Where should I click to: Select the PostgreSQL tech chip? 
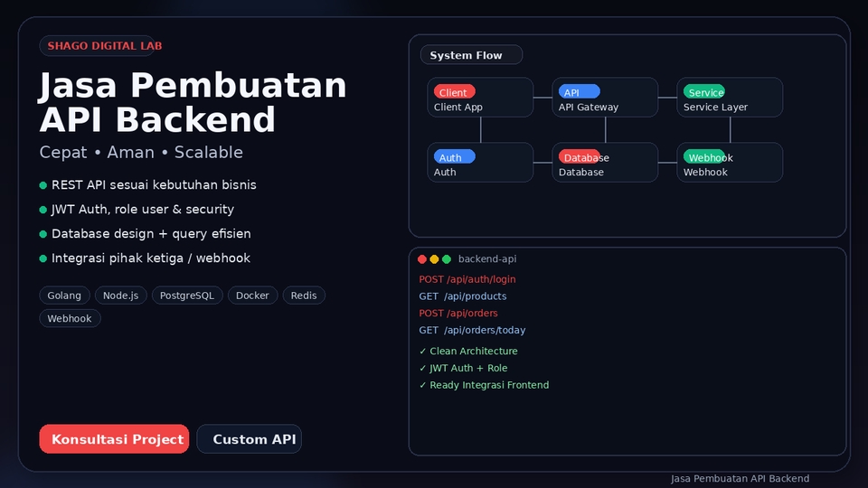click(187, 296)
